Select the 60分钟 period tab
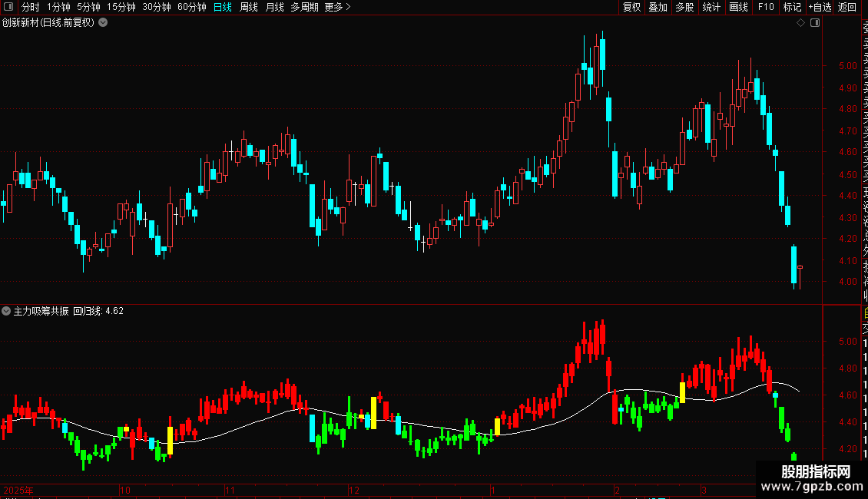The width and height of the screenshot is (868, 499). [x=191, y=7]
